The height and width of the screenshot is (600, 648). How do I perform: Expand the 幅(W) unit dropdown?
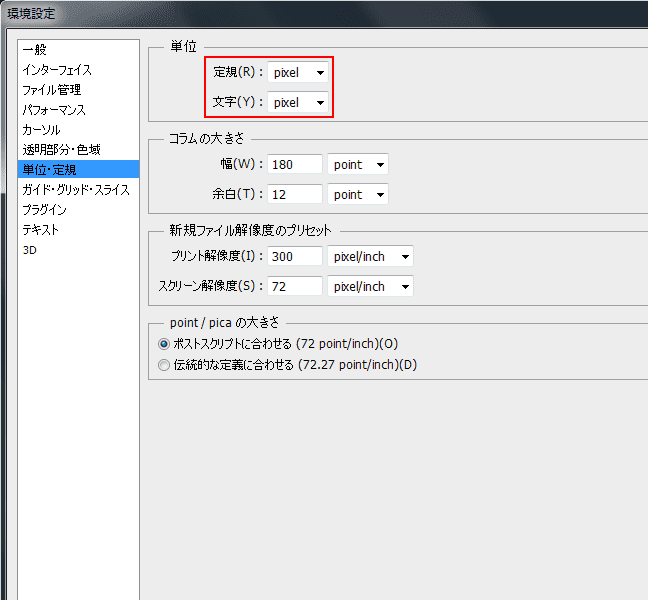point(358,164)
